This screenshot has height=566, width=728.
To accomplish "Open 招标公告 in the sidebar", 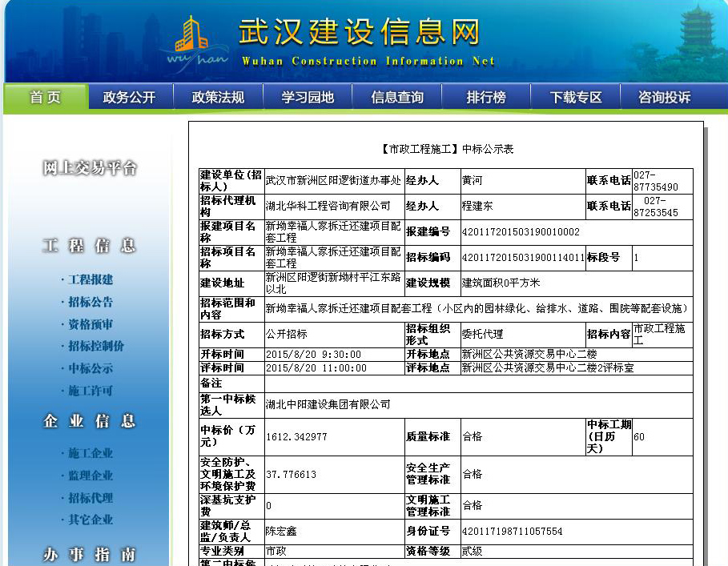I will point(90,302).
